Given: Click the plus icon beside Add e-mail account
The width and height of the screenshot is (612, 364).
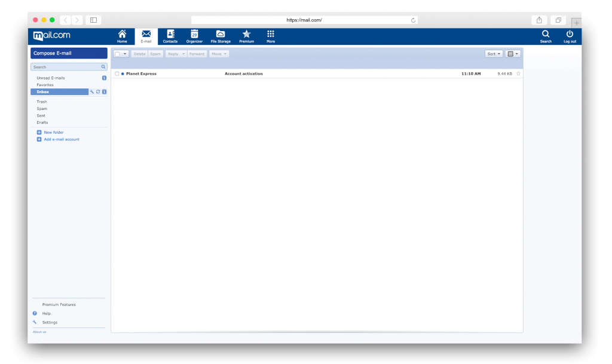Looking at the screenshot, I should point(39,139).
